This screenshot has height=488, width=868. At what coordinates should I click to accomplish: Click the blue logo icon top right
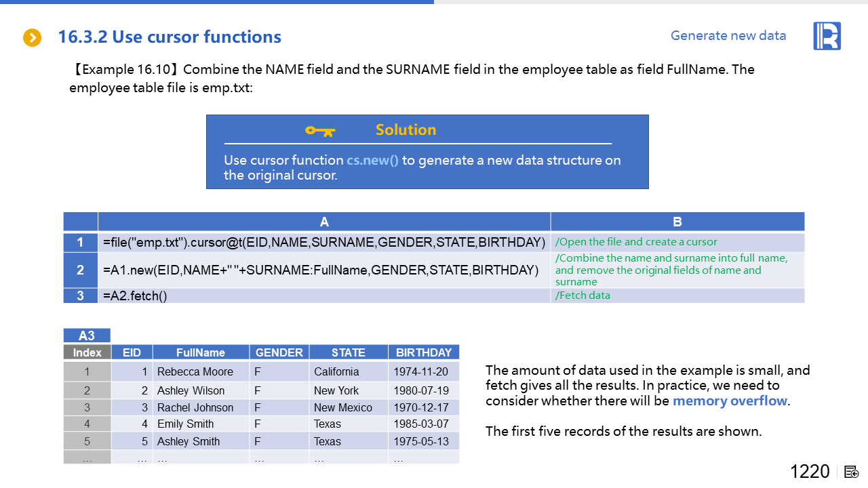point(827,36)
